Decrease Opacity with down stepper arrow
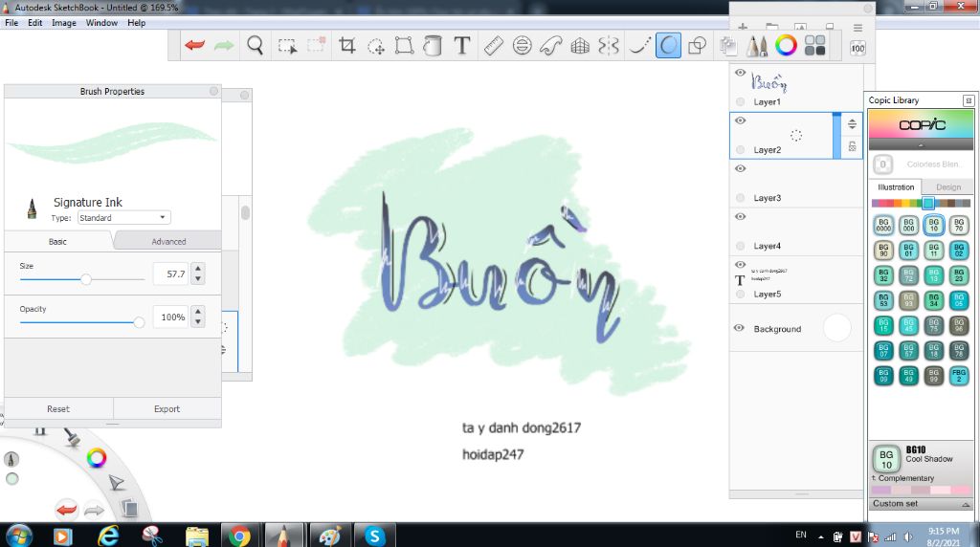This screenshot has height=547, width=980. point(198,322)
